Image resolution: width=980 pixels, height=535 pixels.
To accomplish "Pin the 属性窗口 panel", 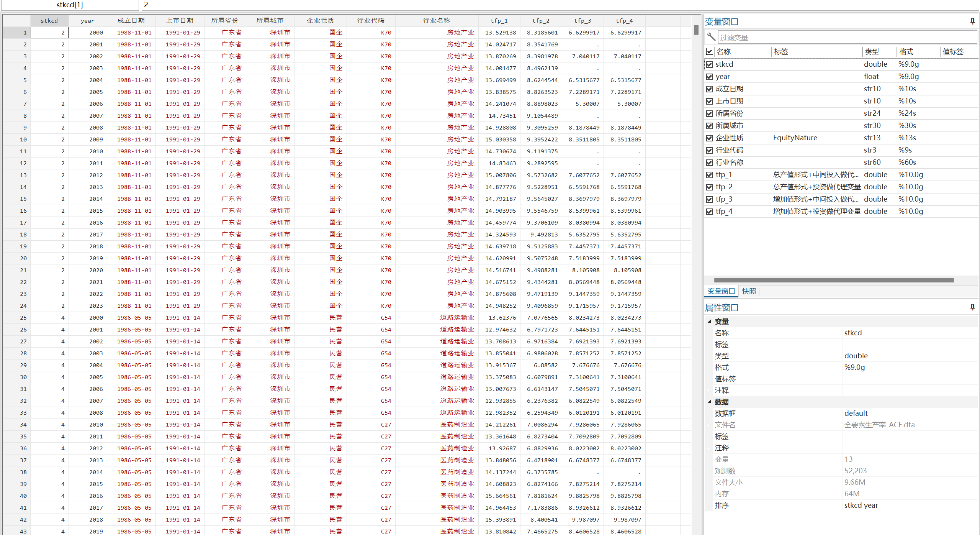I will pyautogui.click(x=972, y=307).
